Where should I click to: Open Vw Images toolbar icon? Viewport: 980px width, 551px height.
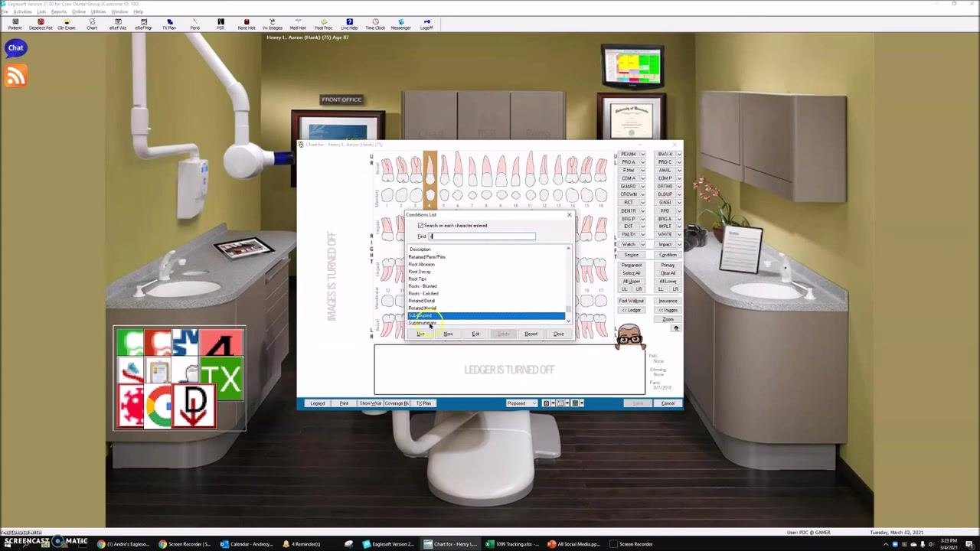(272, 24)
